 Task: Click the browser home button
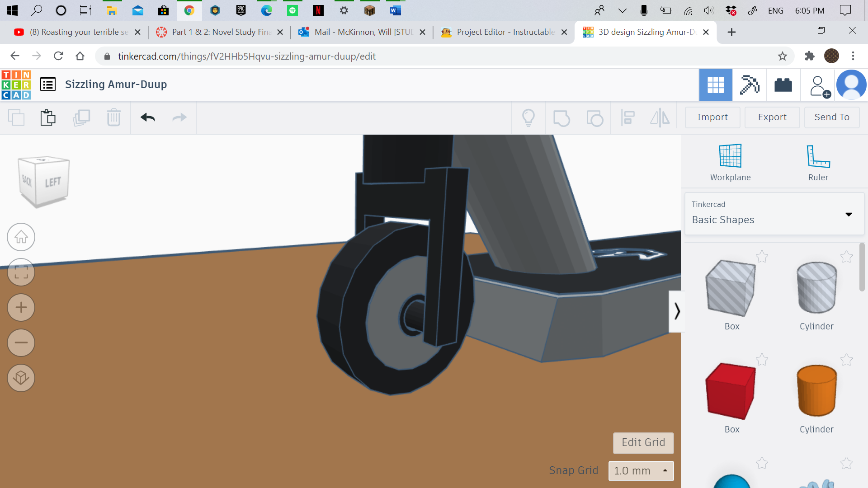tap(80, 56)
